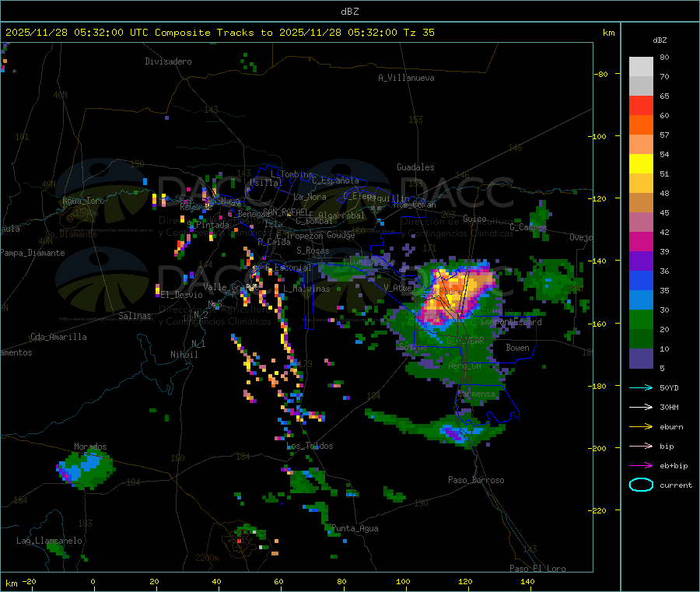
Task: Click the Paso_Borroso map label
Action: click(476, 480)
